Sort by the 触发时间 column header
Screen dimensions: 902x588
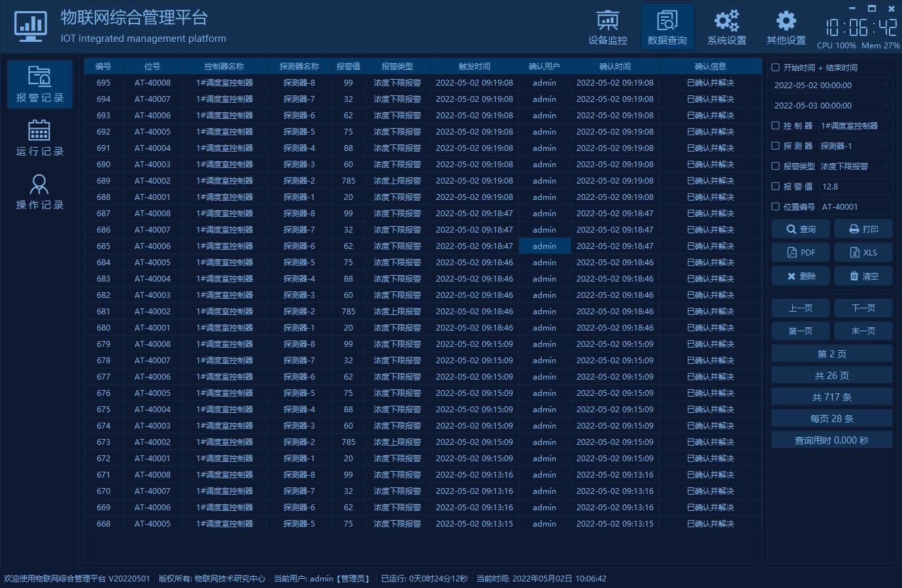[x=474, y=67]
